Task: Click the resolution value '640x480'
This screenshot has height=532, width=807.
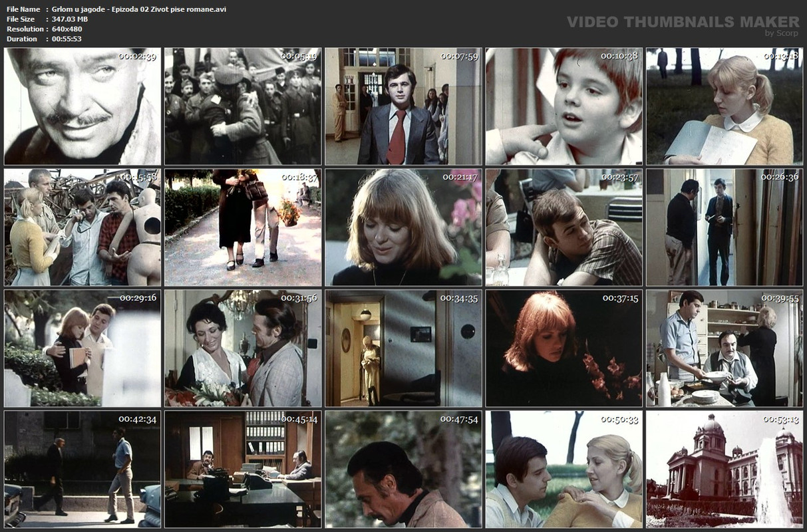Action: tap(68, 29)
